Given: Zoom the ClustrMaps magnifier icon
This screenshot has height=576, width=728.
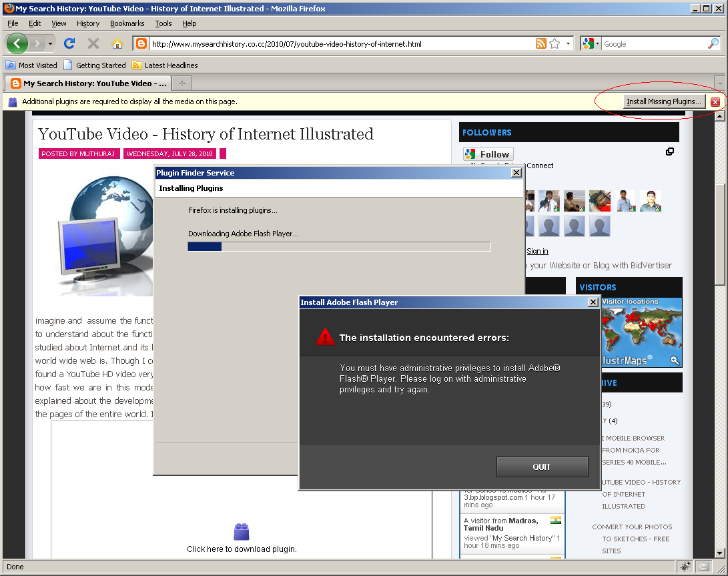Looking at the screenshot, I should coord(675,360).
